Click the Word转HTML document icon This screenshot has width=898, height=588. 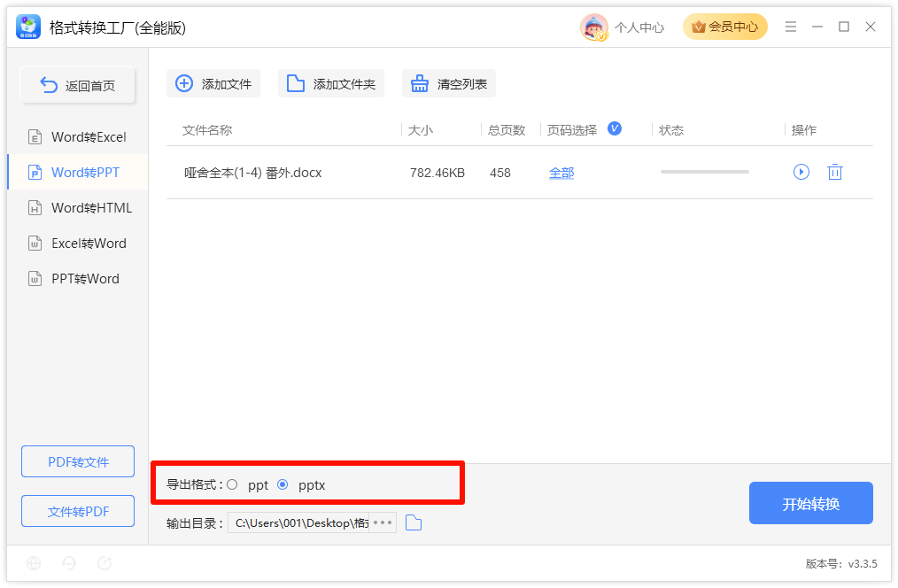[35, 208]
